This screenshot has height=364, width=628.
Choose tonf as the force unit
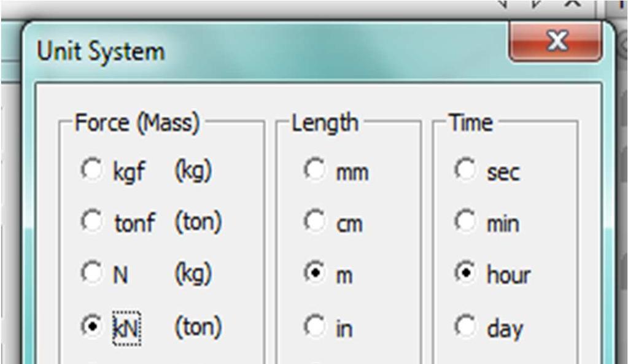pyautogui.click(x=91, y=220)
